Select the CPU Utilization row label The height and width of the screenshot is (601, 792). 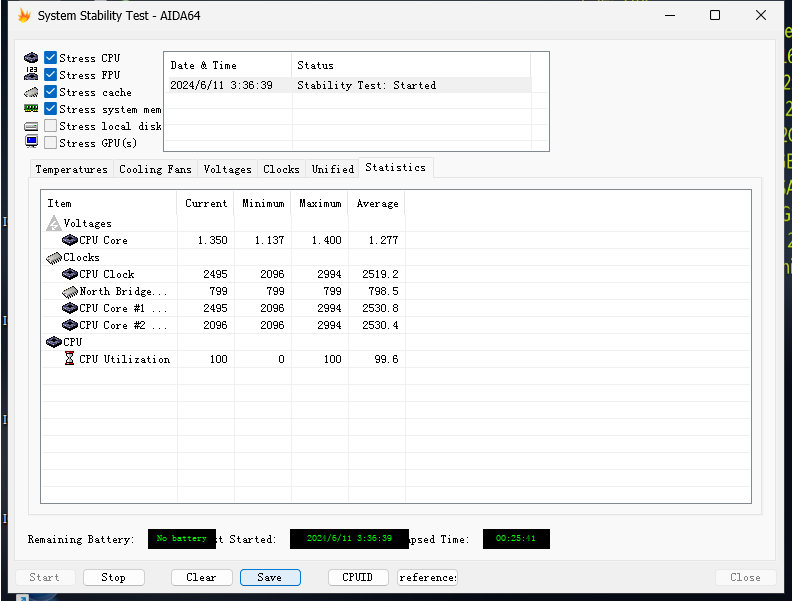click(x=124, y=359)
